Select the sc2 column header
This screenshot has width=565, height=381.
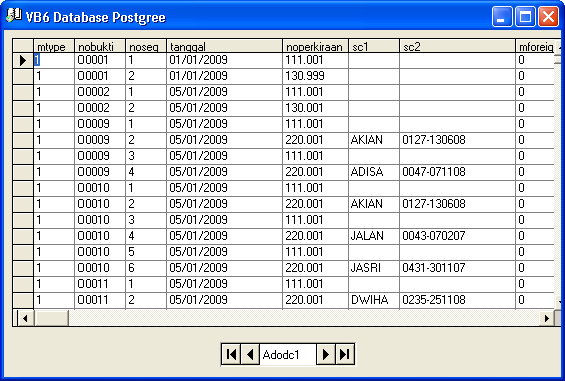[x=457, y=46]
